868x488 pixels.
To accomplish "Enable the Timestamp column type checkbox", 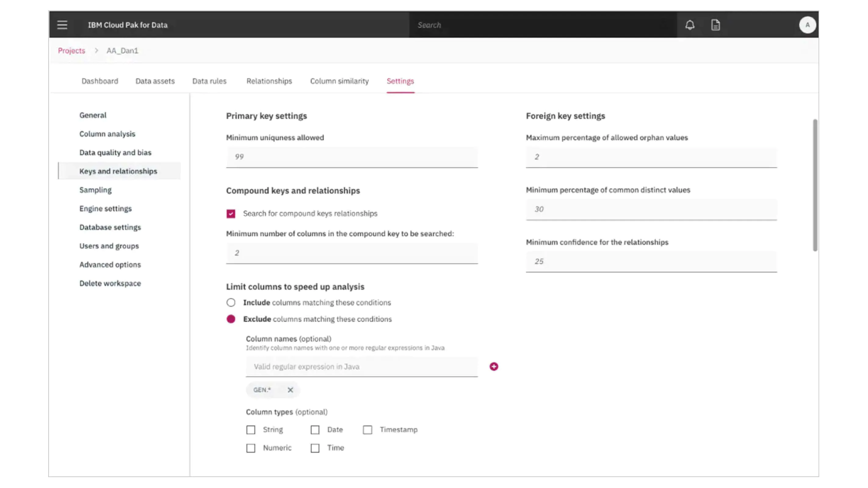I will tap(367, 430).
